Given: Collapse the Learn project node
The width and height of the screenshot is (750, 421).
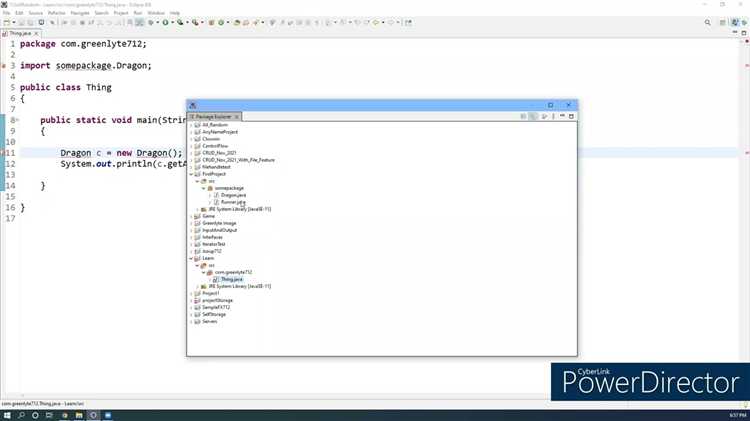Looking at the screenshot, I should [x=191, y=258].
